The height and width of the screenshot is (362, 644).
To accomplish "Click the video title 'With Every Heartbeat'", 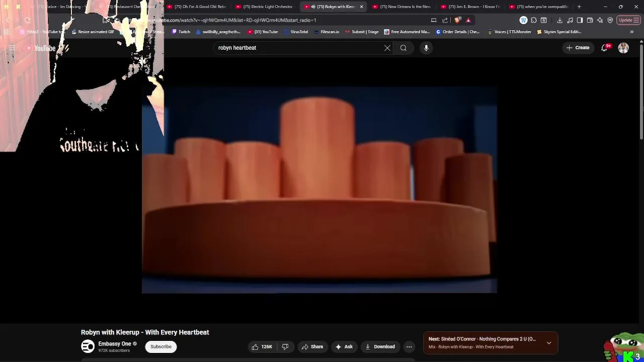I will point(145,332).
